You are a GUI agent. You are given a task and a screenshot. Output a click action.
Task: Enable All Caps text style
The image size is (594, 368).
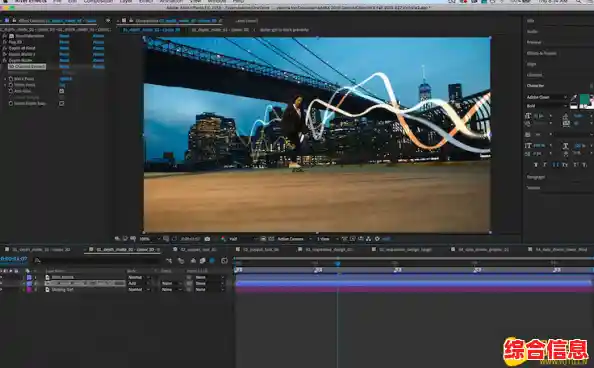click(x=555, y=164)
